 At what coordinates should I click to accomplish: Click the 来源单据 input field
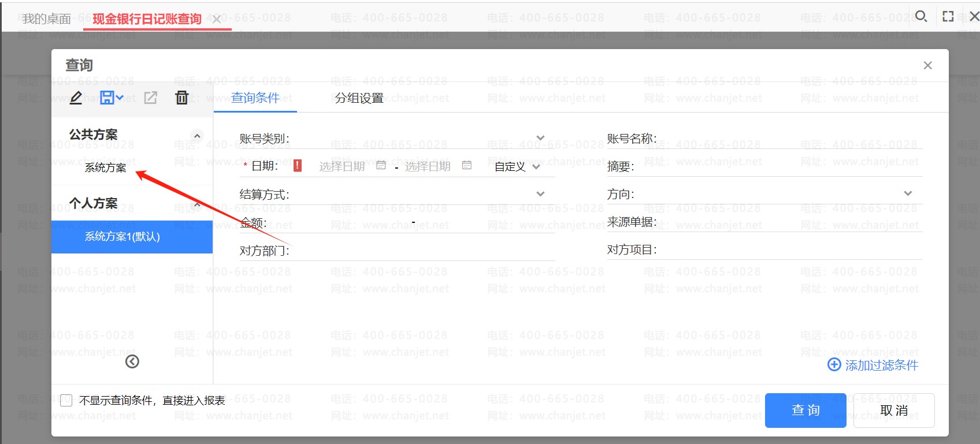pyautogui.click(x=790, y=222)
